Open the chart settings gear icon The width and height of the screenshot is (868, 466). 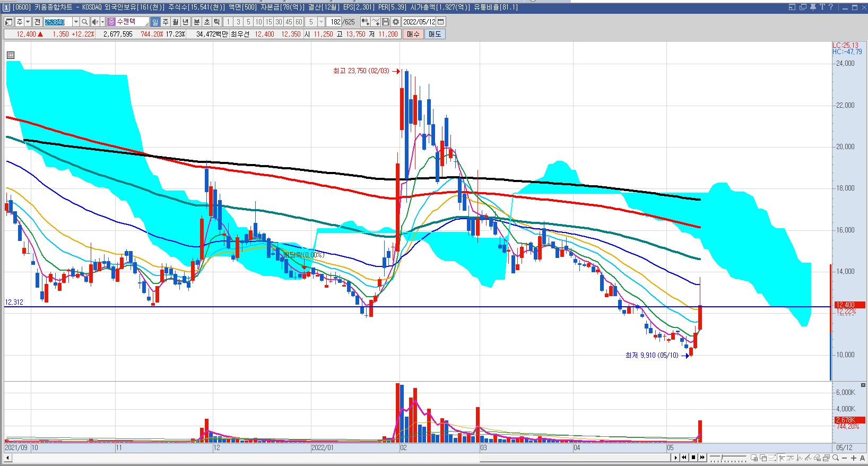click(396, 22)
